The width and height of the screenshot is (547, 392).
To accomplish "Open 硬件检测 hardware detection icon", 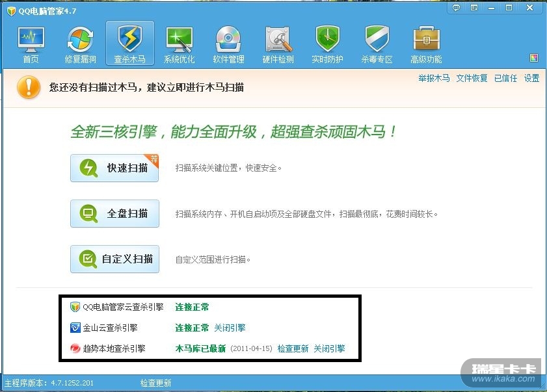I will pos(278,44).
